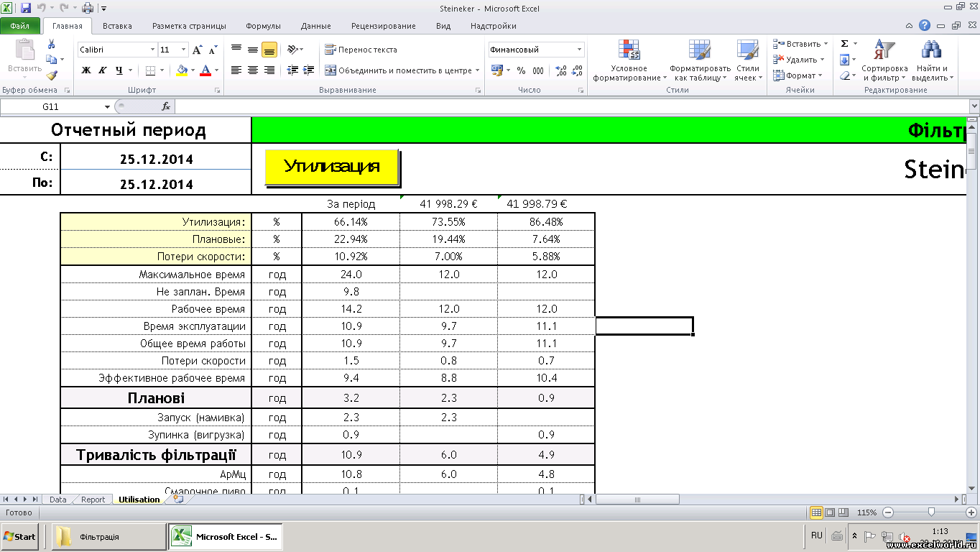Open the font name dropdown Calibri
Viewport: 980px width, 552px height.
pyautogui.click(x=152, y=50)
